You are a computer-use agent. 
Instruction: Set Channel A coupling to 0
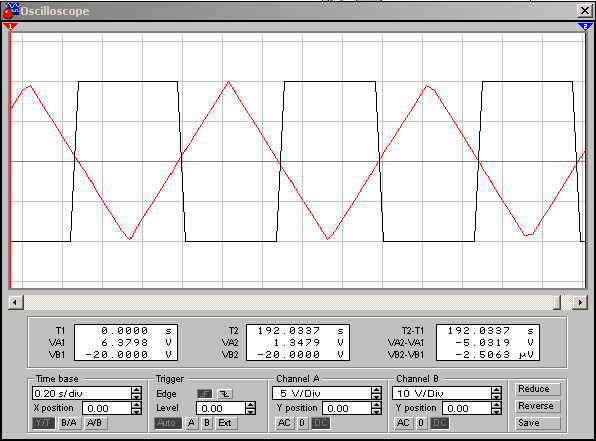tap(302, 423)
